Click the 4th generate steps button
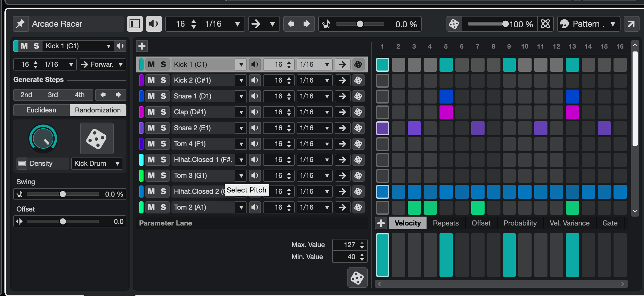Viewport: 644px width, 296px height. 79,95
